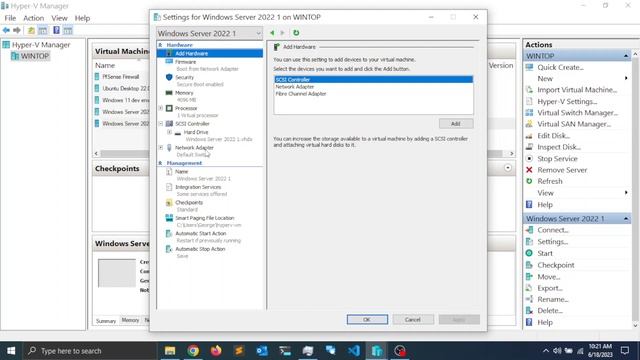This screenshot has height=360, width=640.
Task: Click Delete action in Actions pane
Action: point(549,311)
